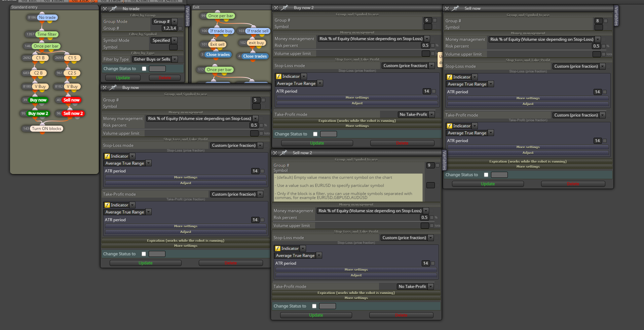
Task: Click Risk percent field in Buy now panel
Action: (x=254, y=125)
